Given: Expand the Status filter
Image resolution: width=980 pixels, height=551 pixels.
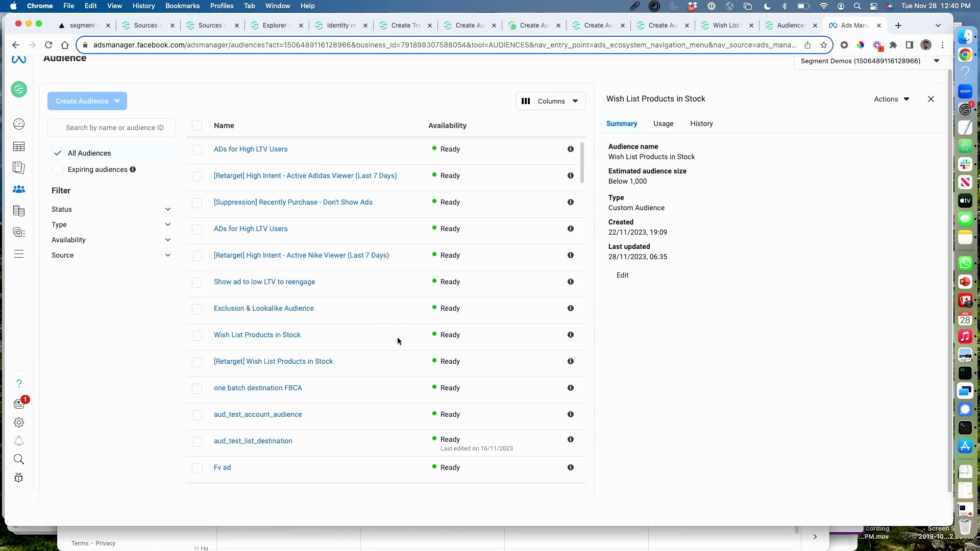Looking at the screenshot, I should (x=111, y=209).
